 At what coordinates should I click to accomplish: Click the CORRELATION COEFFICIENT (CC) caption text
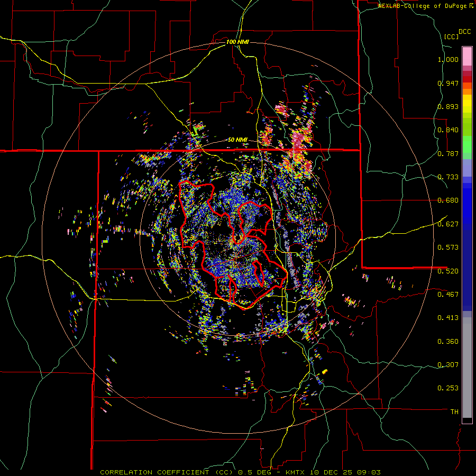(167, 472)
